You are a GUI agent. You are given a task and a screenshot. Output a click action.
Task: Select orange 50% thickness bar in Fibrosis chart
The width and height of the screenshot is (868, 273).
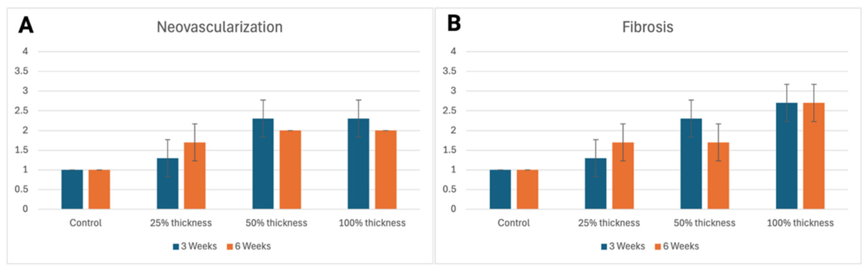(x=718, y=176)
